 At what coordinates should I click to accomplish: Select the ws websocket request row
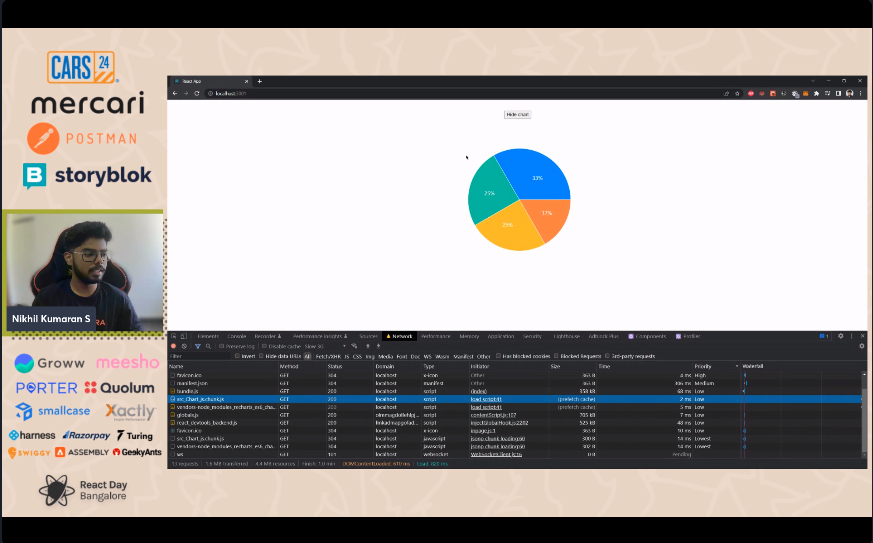coord(516,454)
